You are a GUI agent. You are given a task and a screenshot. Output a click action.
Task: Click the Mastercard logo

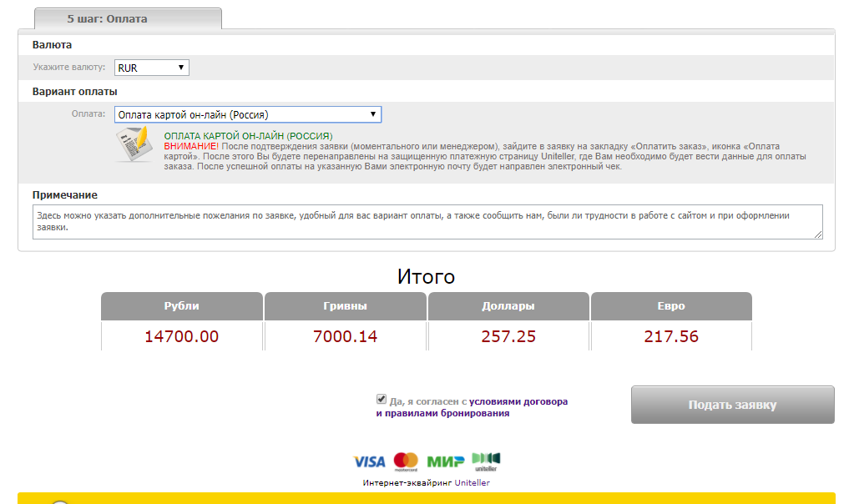(x=406, y=461)
